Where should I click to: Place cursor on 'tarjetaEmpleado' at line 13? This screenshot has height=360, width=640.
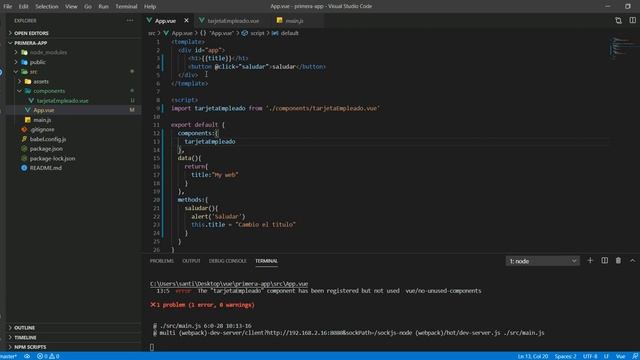point(210,141)
